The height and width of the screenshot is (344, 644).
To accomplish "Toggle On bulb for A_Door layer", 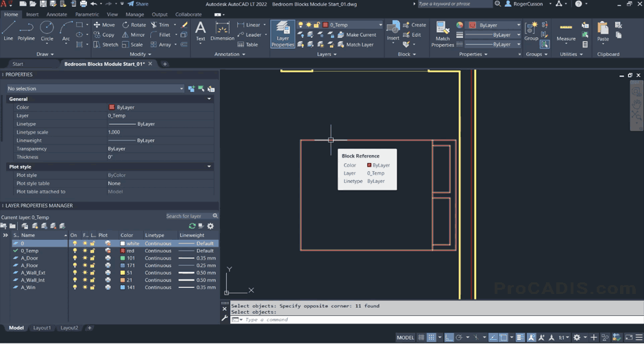I will pyautogui.click(x=75, y=258).
